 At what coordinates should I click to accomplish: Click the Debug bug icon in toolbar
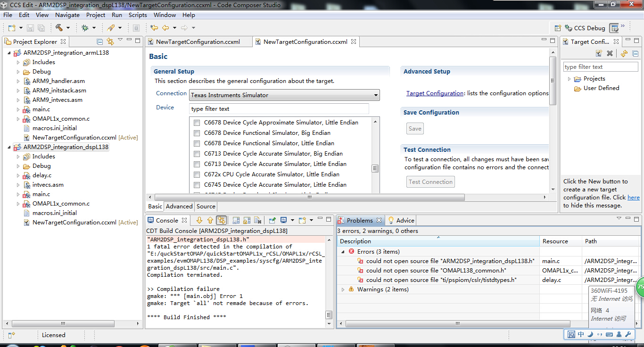coord(85,28)
